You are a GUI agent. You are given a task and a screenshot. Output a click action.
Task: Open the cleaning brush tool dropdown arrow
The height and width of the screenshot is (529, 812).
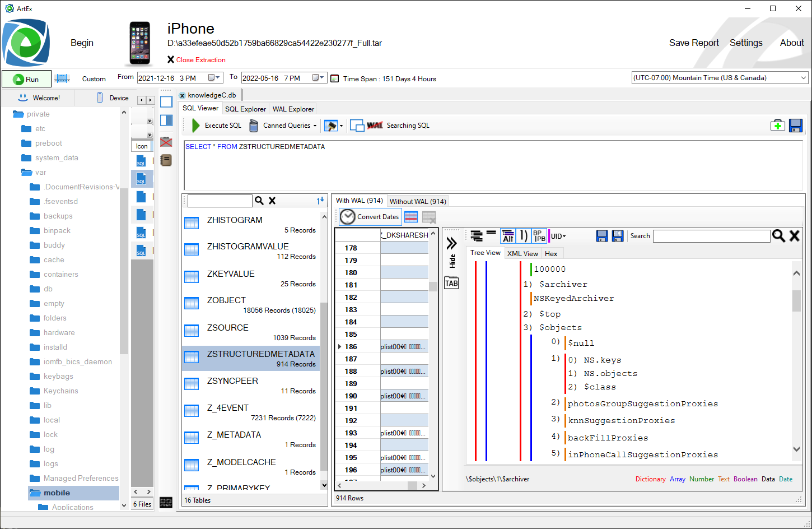point(342,126)
